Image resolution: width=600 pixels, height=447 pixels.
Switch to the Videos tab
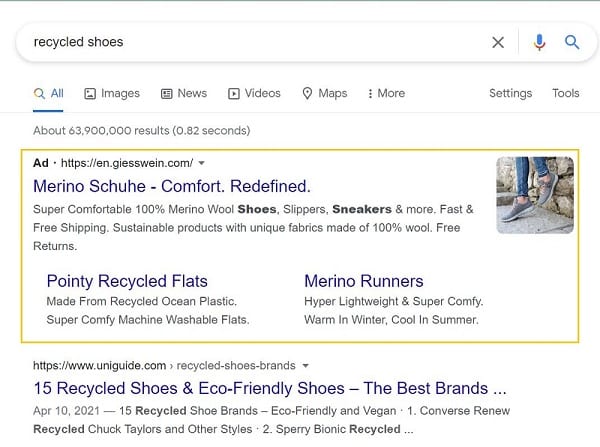coord(254,93)
